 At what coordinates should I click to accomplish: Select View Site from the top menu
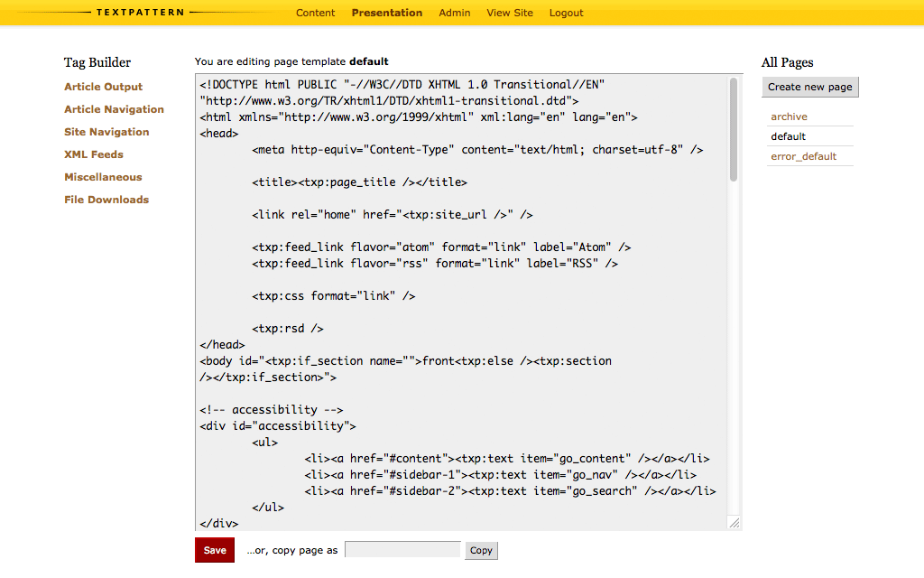(x=509, y=13)
